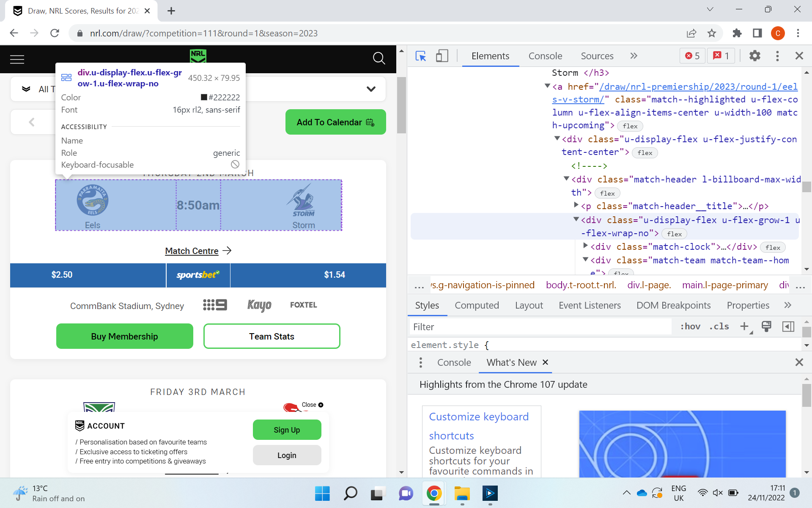The width and height of the screenshot is (812, 508).
Task: Toggle rendering emulations paintbrush icon
Action: click(x=766, y=326)
